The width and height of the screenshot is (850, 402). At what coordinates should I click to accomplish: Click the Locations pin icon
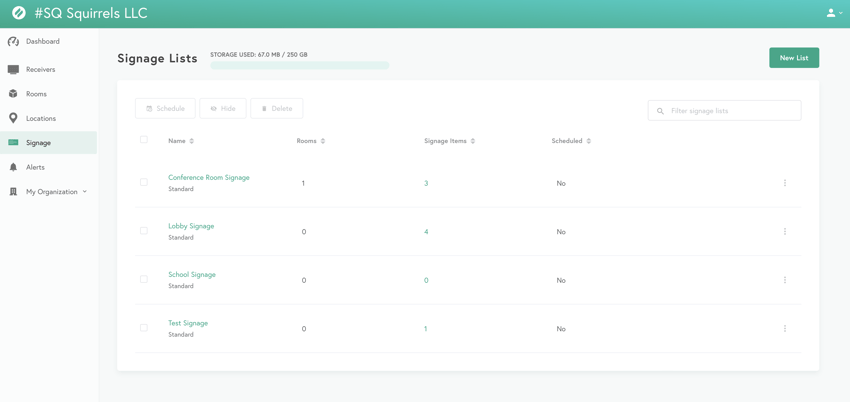click(13, 118)
